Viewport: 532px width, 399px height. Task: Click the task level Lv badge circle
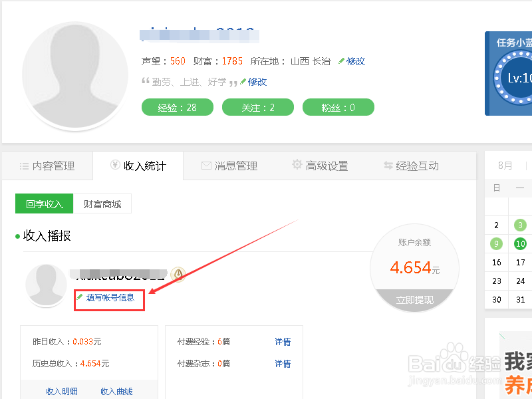coord(514,78)
